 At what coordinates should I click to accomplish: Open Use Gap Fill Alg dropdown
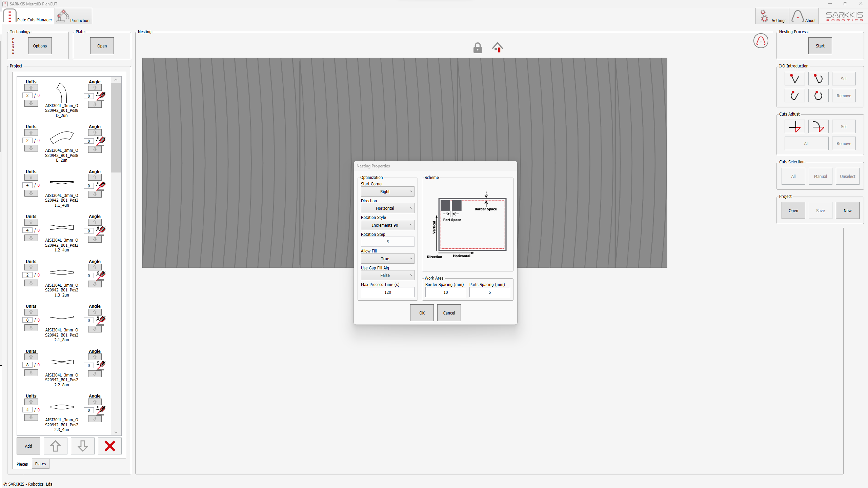click(387, 276)
